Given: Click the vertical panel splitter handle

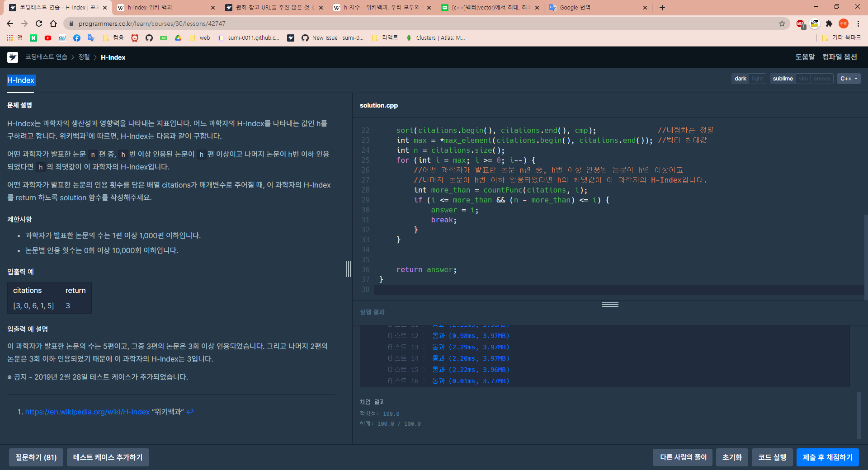Looking at the screenshot, I should tap(349, 269).
